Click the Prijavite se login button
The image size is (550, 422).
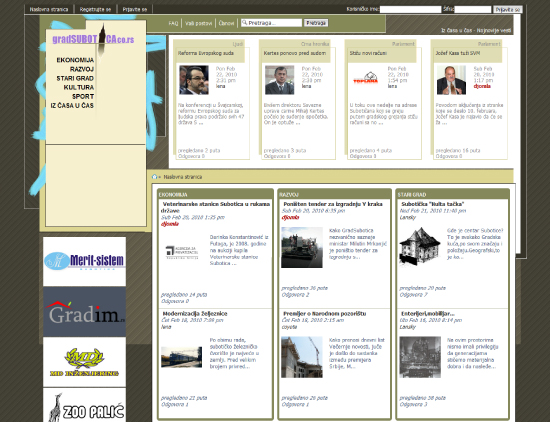pyautogui.click(x=508, y=9)
